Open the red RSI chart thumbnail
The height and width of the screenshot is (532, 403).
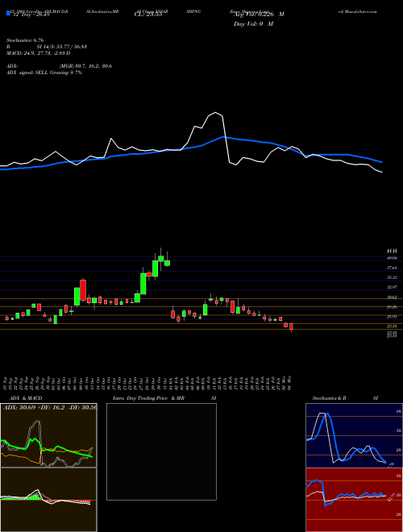tap(354, 500)
